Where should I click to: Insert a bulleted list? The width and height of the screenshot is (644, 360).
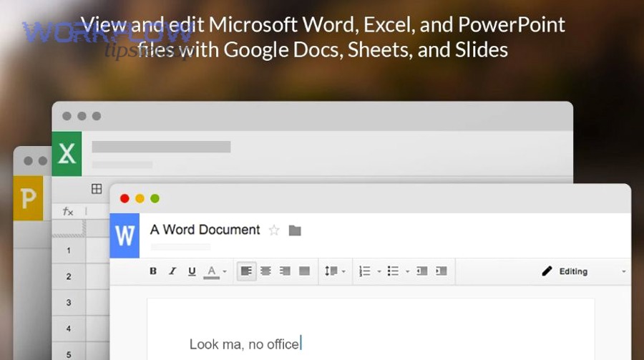click(x=393, y=271)
